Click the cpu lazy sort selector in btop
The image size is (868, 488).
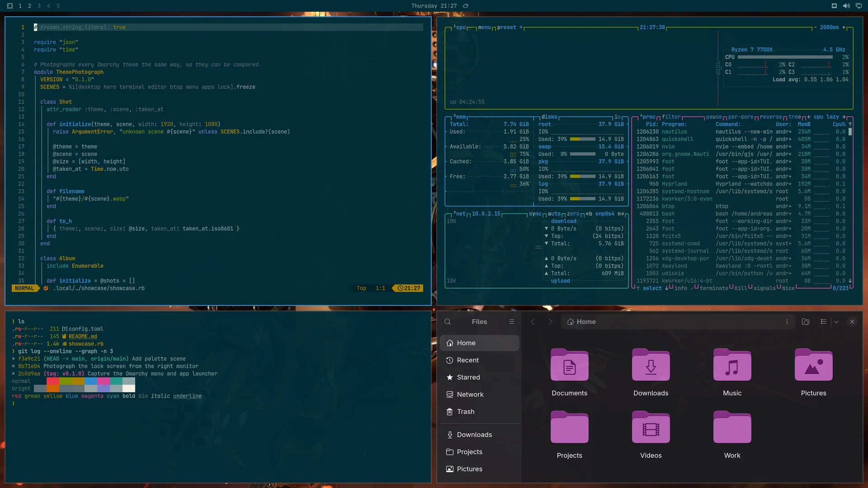(x=826, y=117)
